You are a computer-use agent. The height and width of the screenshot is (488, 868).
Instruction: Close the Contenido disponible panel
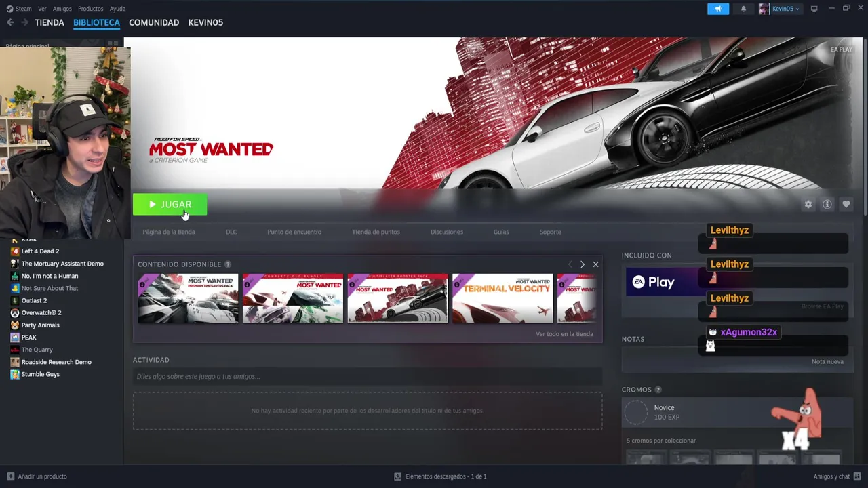pos(595,264)
